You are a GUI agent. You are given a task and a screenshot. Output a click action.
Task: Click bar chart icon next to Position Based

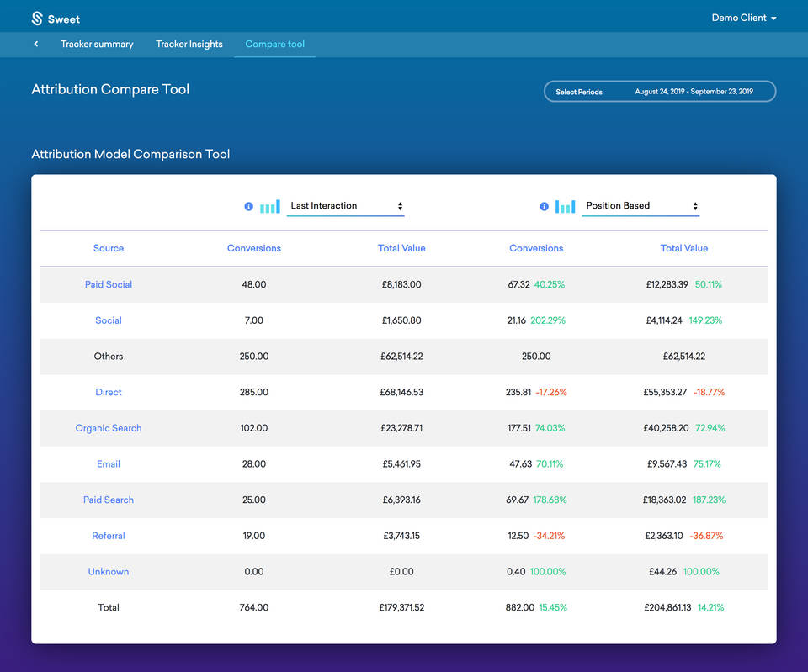(x=566, y=207)
